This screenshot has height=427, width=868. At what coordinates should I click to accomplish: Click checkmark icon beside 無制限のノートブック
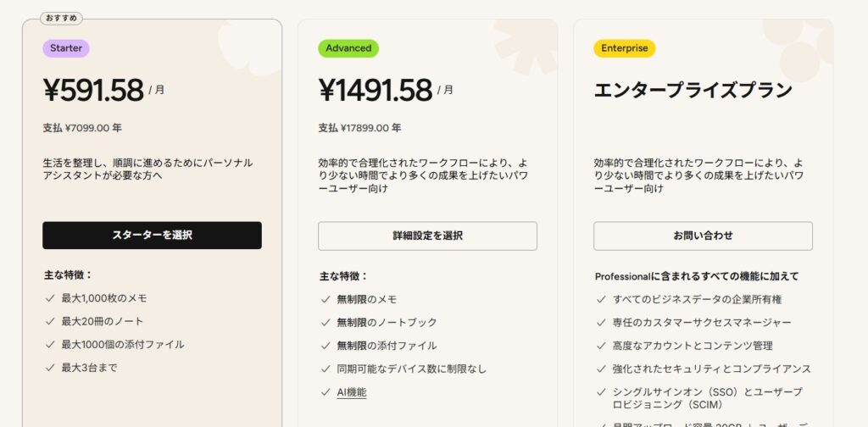[x=325, y=323]
